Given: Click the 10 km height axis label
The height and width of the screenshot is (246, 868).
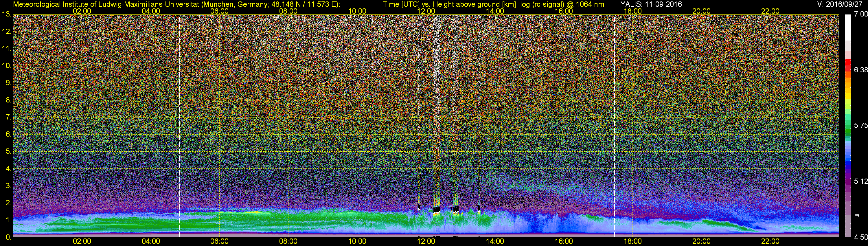Looking at the screenshot, I should [6, 66].
